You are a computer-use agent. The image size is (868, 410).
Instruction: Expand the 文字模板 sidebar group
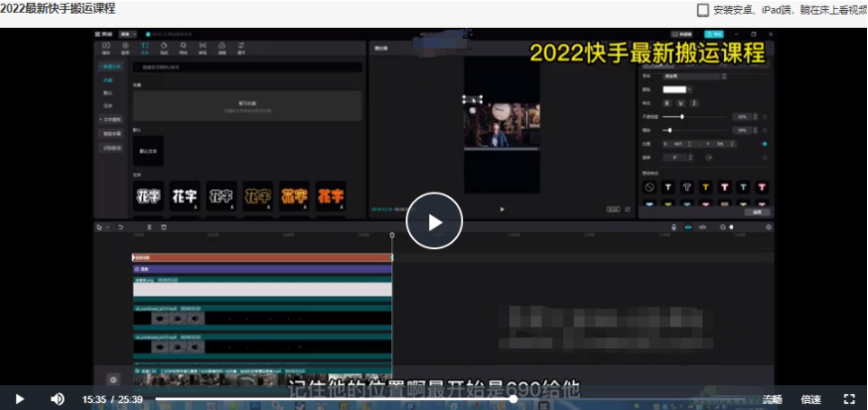[x=110, y=119]
